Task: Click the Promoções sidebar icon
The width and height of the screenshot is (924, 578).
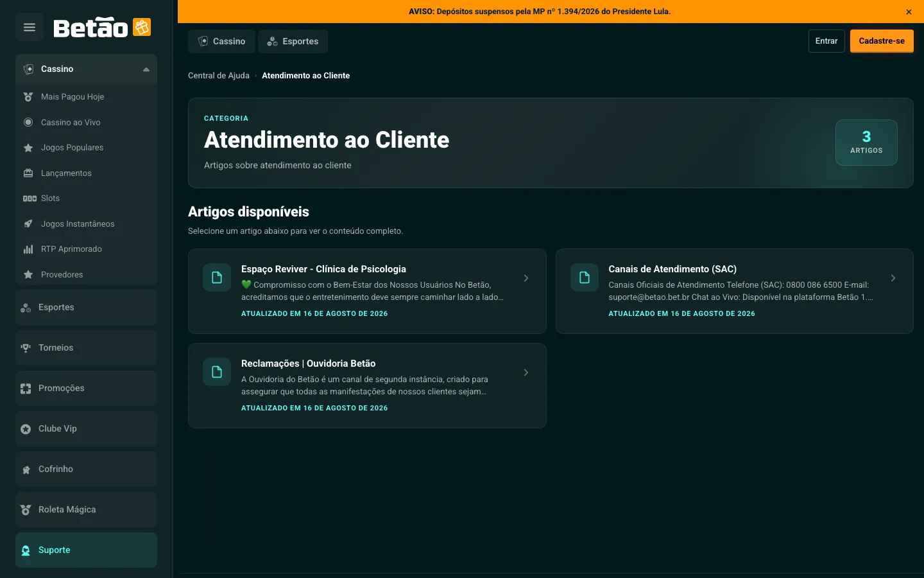Action: pyautogui.click(x=26, y=388)
